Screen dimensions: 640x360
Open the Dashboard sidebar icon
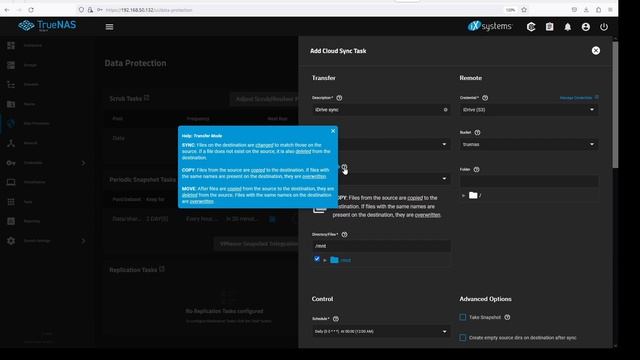point(11,45)
